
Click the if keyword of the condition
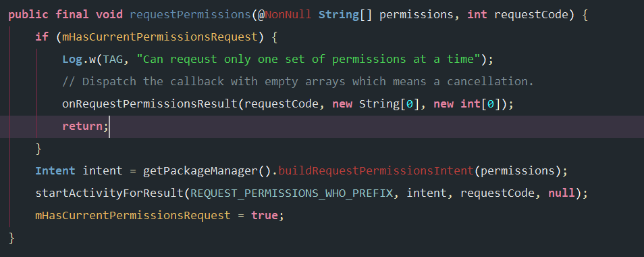point(42,37)
